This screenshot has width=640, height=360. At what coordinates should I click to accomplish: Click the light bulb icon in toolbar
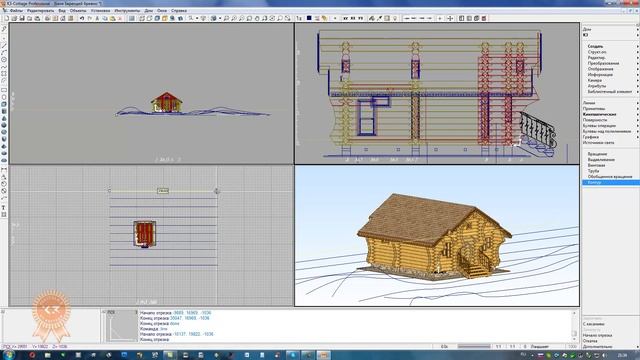tap(394, 18)
